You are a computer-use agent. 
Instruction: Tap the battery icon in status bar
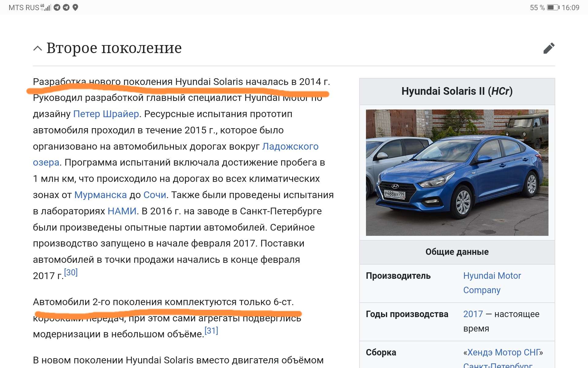click(553, 7)
